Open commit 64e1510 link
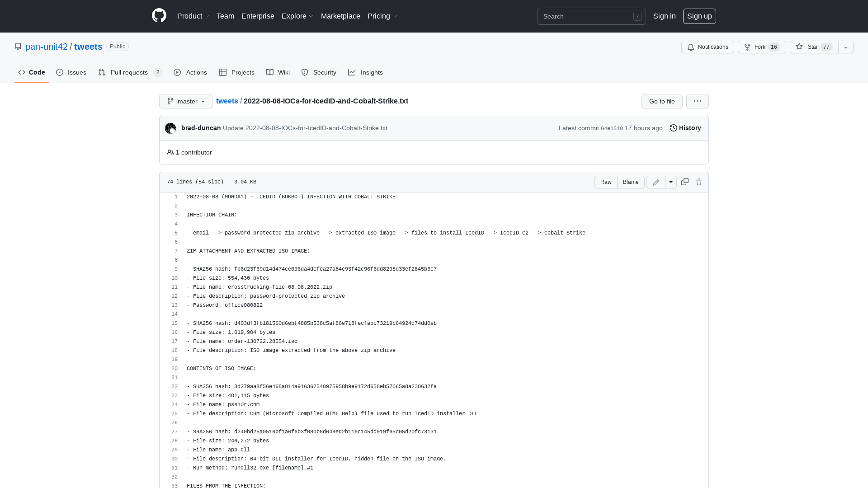 coord(612,128)
